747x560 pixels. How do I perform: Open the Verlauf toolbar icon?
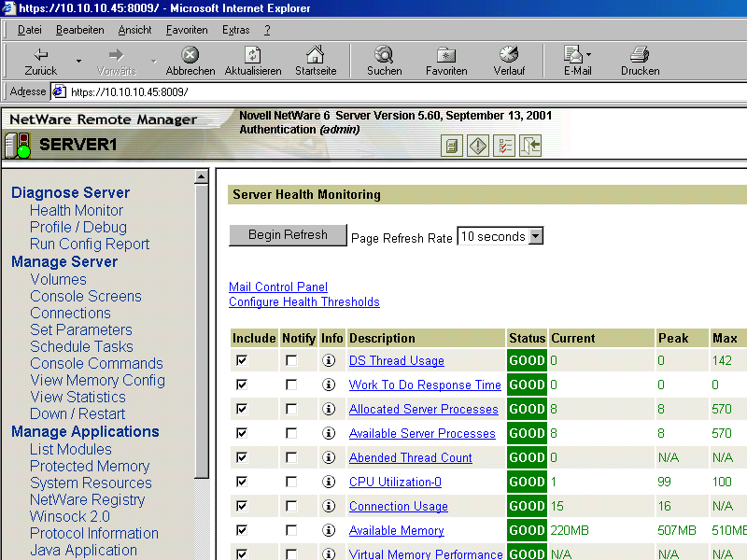[x=509, y=60]
